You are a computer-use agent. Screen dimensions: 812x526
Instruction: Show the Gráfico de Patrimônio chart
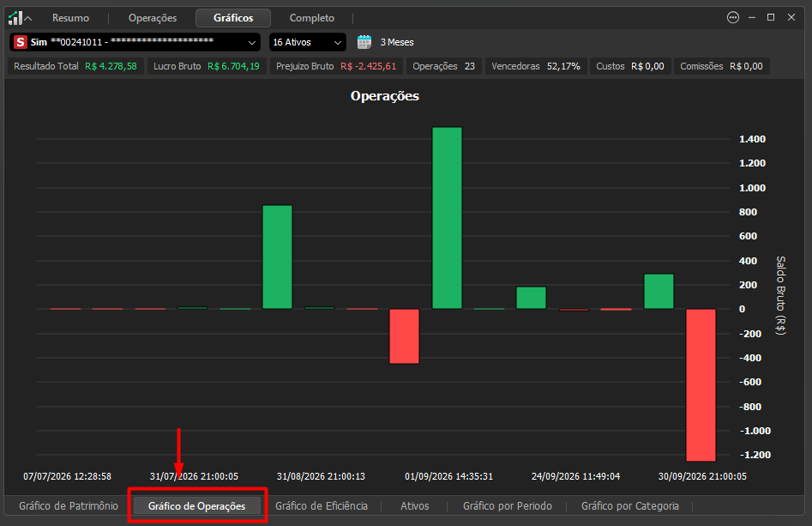(69, 505)
